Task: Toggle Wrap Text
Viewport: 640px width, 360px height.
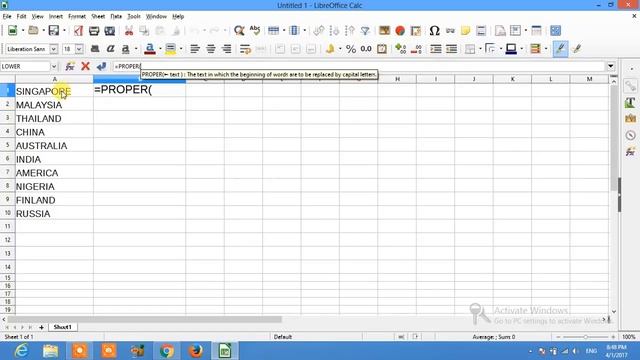Action: point(245,49)
